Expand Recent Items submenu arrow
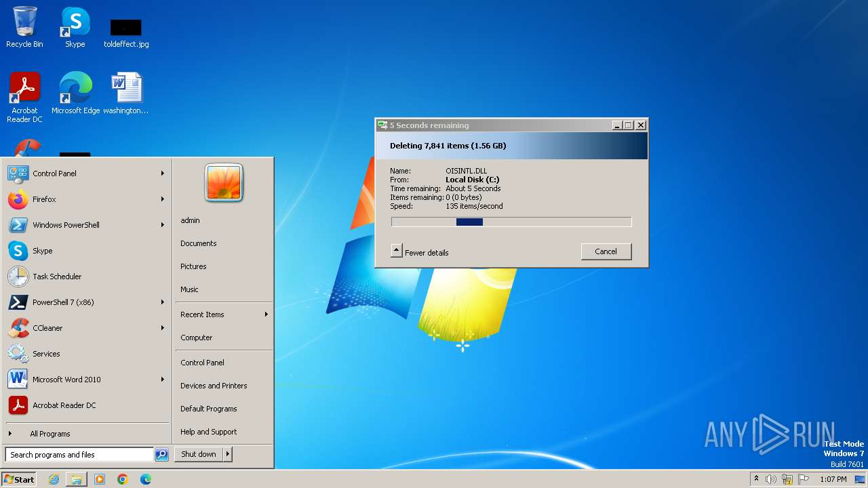The width and height of the screenshot is (868, 488). click(x=267, y=314)
